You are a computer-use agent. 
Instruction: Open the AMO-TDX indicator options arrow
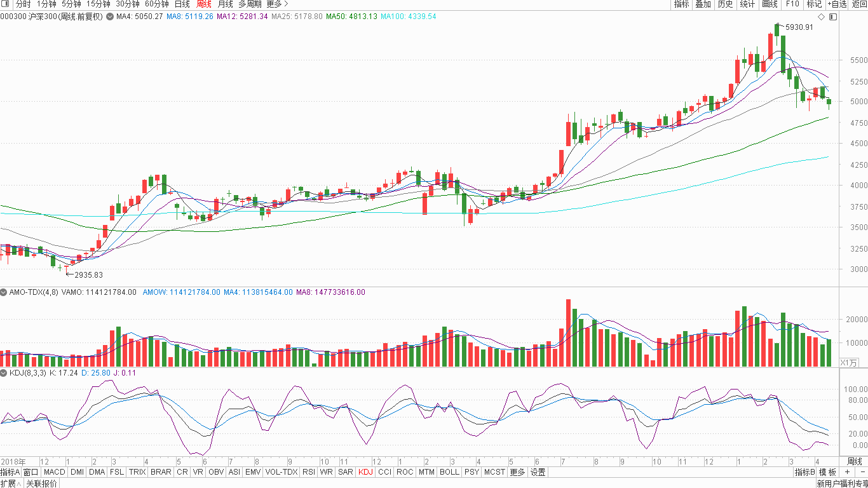[4, 292]
